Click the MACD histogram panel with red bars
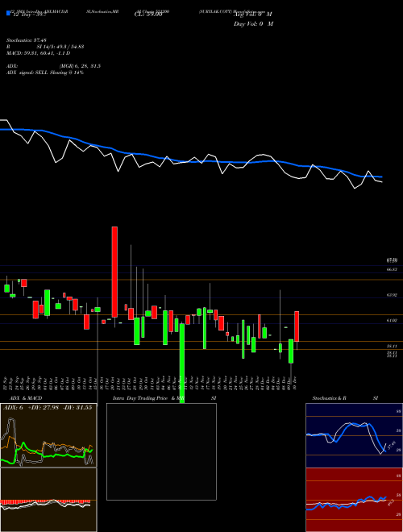This screenshot has height=532, width=403. (x=48, y=500)
